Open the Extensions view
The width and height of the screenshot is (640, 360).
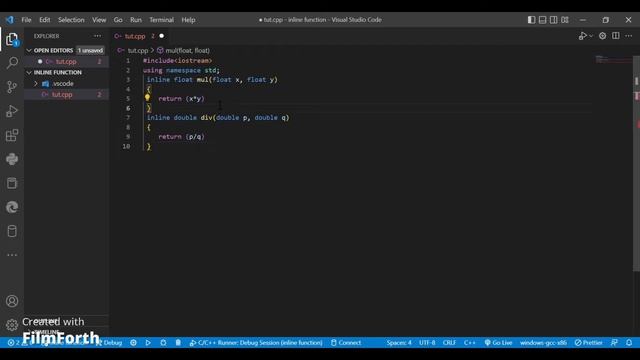[12, 135]
